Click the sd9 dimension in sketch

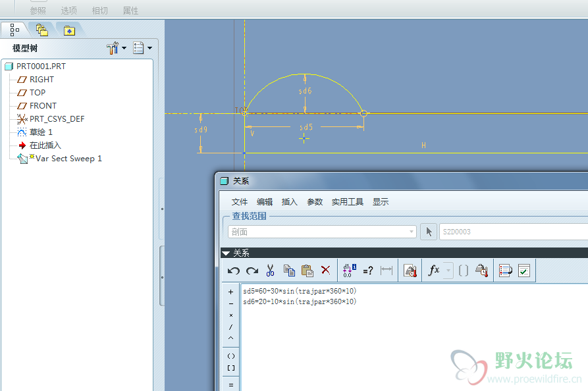[x=201, y=129]
